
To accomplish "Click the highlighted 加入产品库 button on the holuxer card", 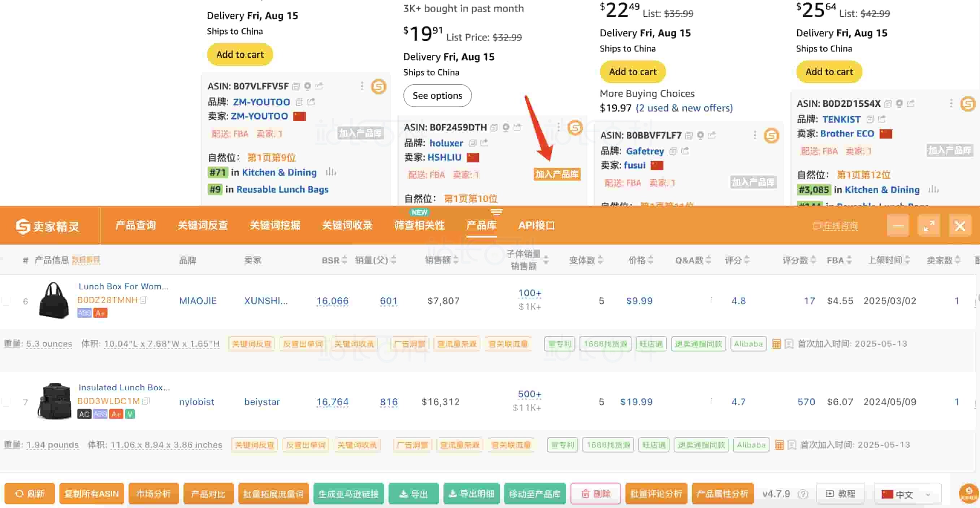I will 557,174.
